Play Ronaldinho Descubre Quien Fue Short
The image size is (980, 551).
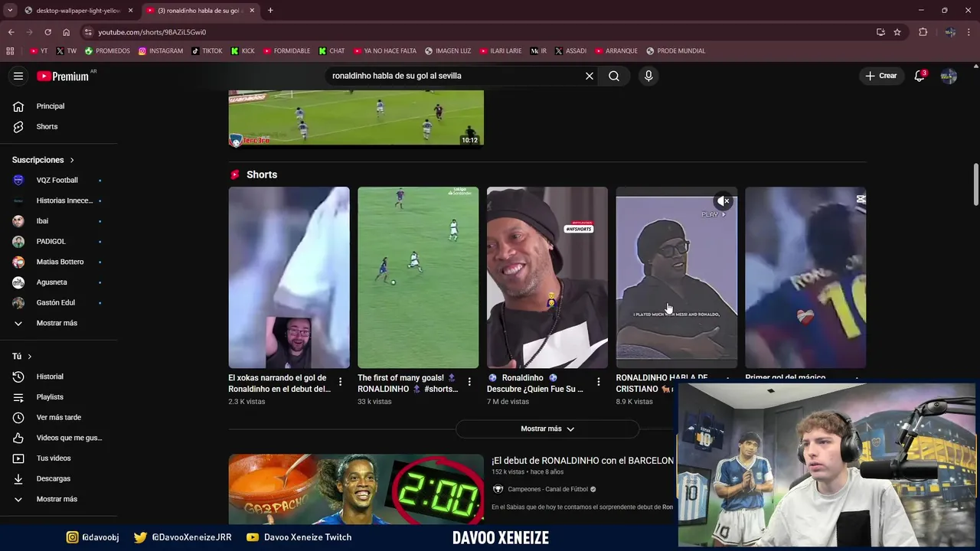click(547, 278)
